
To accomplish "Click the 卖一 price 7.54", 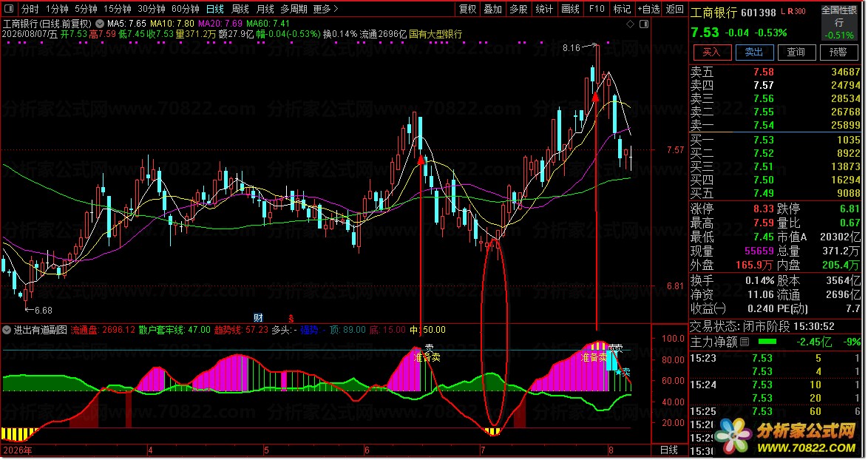I will (x=763, y=125).
